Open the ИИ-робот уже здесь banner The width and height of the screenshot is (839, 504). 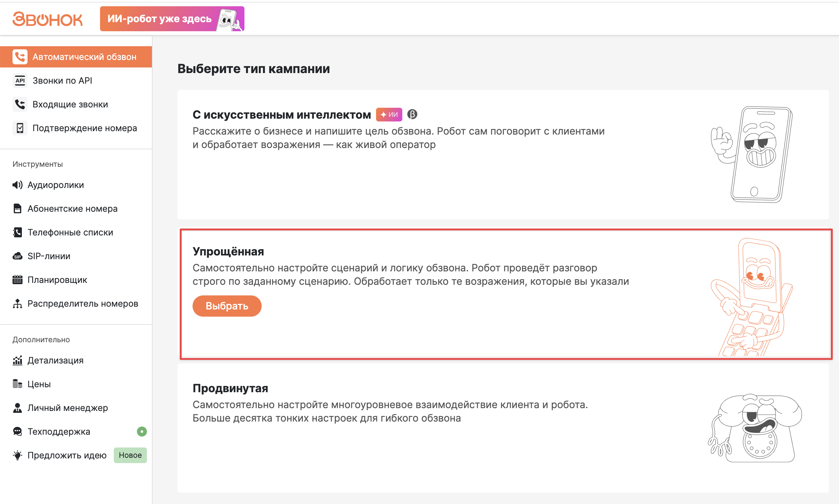(x=172, y=19)
